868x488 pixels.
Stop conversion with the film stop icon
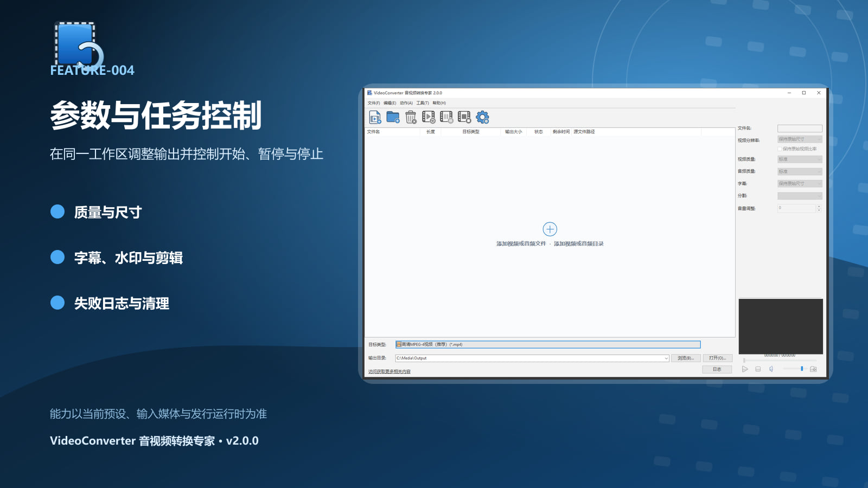pyautogui.click(x=464, y=117)
